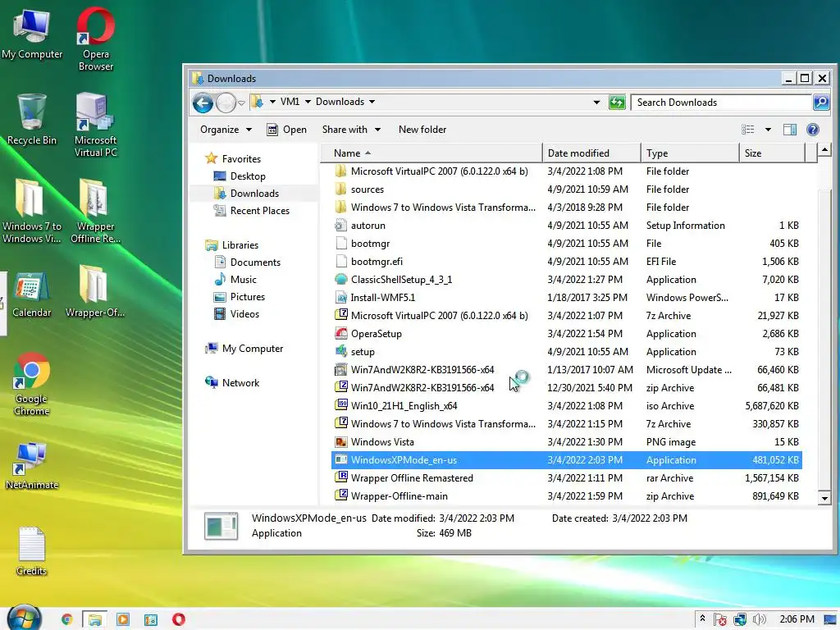
Task: Select the OperaSetup application file
Action: click(567, 334)
